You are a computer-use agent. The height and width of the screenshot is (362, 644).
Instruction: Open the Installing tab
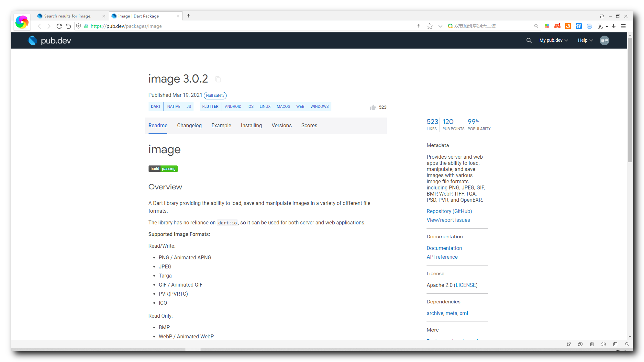point(251,126)
